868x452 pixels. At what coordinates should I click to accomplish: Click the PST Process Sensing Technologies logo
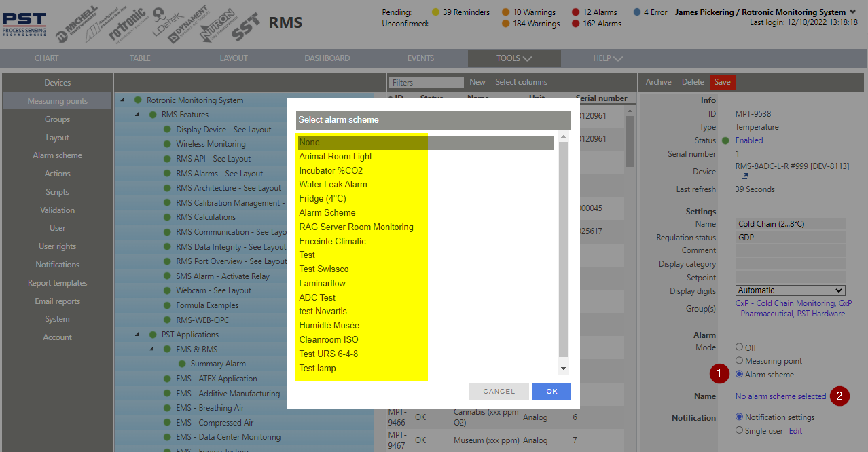pyautogui.click(x=24, y=23)
